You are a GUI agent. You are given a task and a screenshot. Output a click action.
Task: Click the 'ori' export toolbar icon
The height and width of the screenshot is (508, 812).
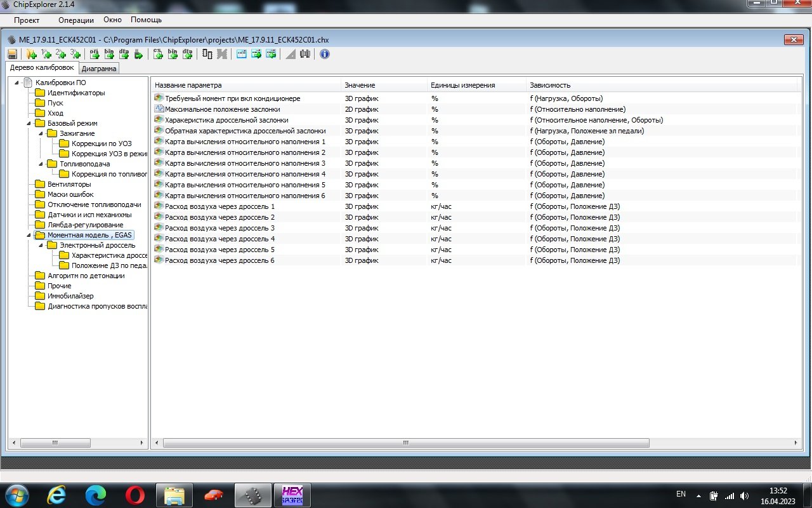94,55
